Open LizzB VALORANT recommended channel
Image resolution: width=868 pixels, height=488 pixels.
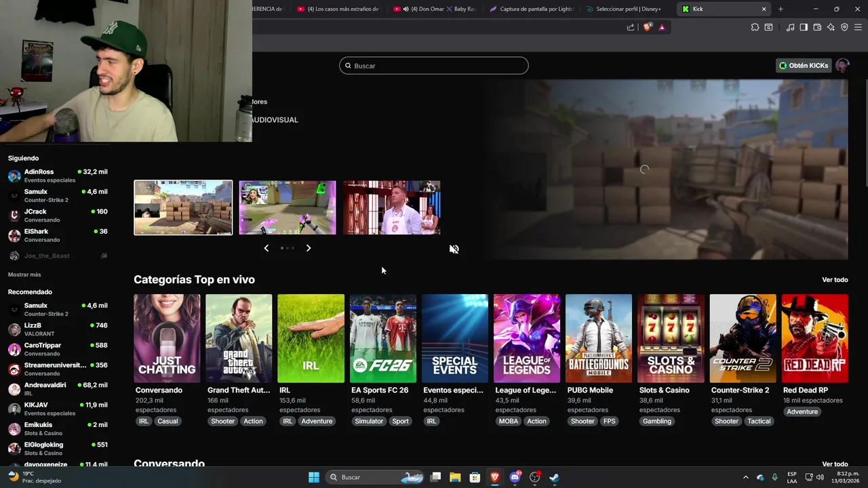(x=58, y=329)
